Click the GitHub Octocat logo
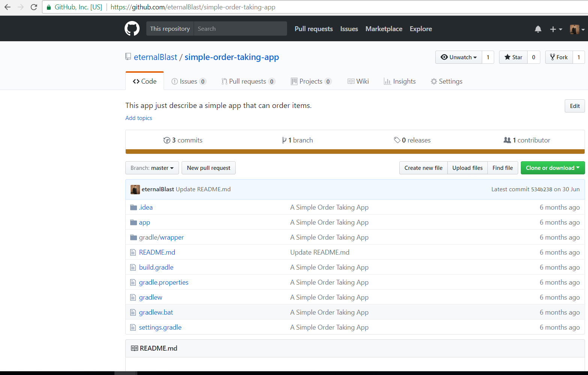The width and height of the screenshot is (588, 375). click(x=132, y=28)
